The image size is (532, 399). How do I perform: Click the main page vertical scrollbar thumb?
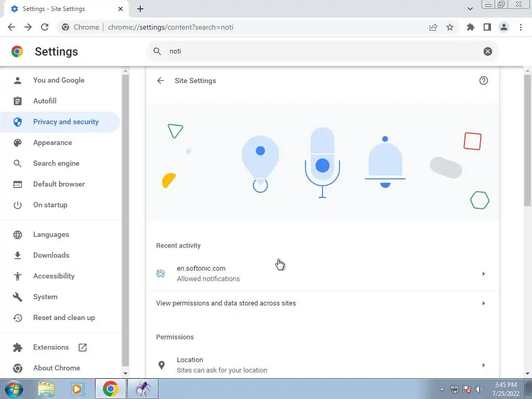(x=527, y=140)
